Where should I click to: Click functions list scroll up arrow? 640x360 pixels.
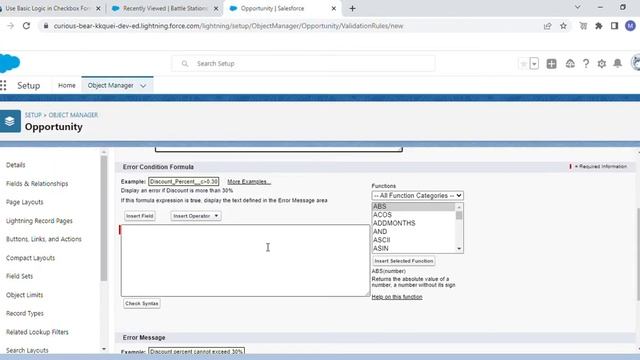coord(459,207)
